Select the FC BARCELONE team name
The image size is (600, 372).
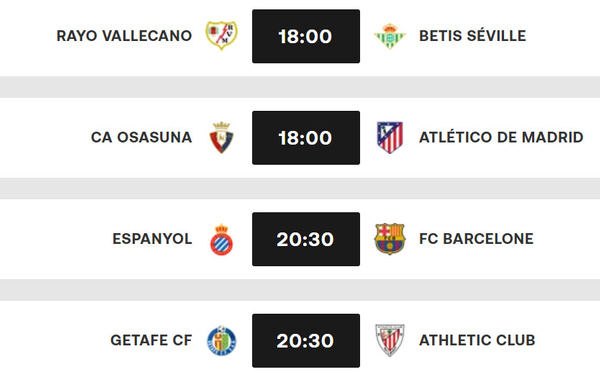tap(476, 239)
